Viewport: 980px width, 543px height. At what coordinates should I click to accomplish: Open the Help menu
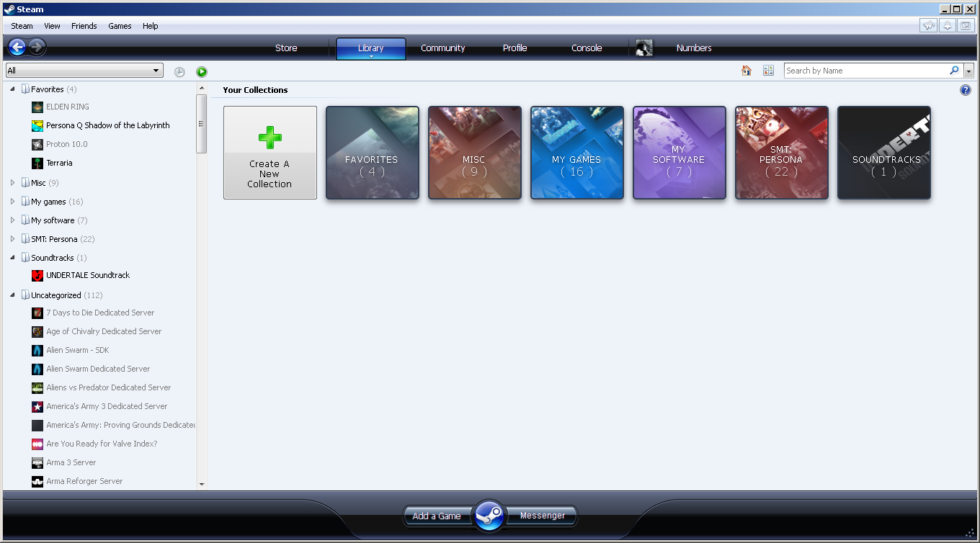(150, 26)
